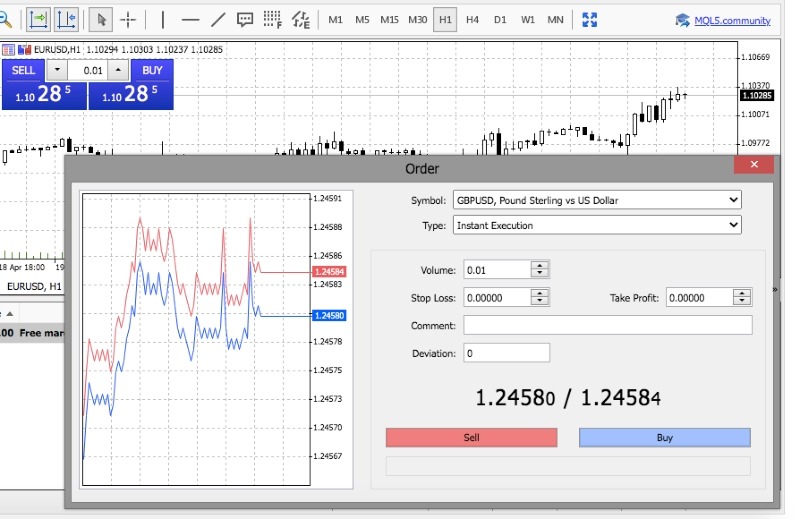The width and height of the screenshot is (800, 519).
Task: Switch to H4 timeframe
Action: point(472,20)
